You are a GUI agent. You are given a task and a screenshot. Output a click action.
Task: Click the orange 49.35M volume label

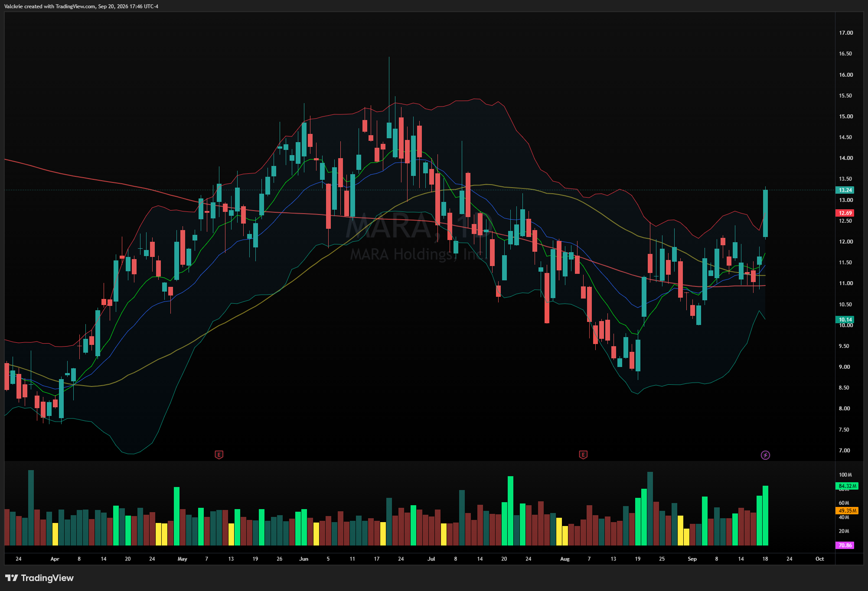(847, 511)
